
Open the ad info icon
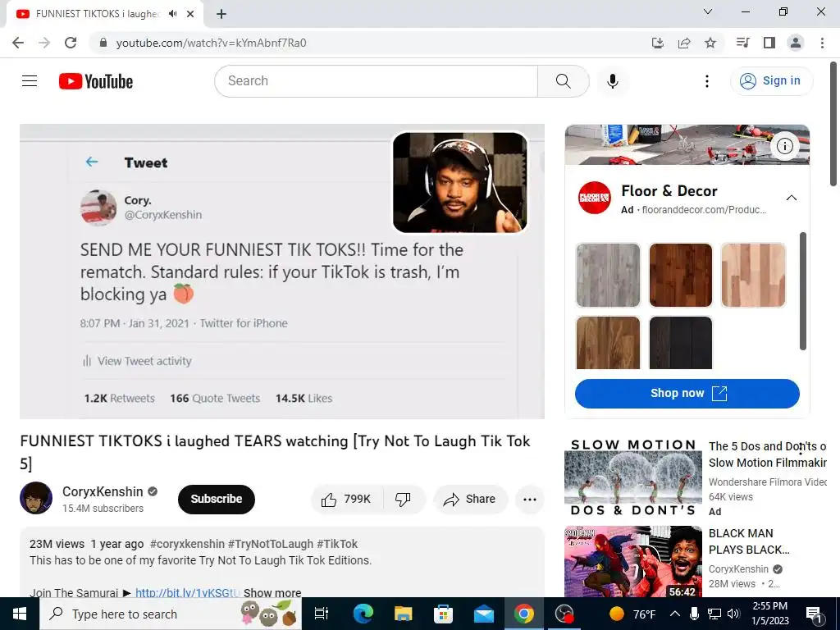(x=785, y=146)
